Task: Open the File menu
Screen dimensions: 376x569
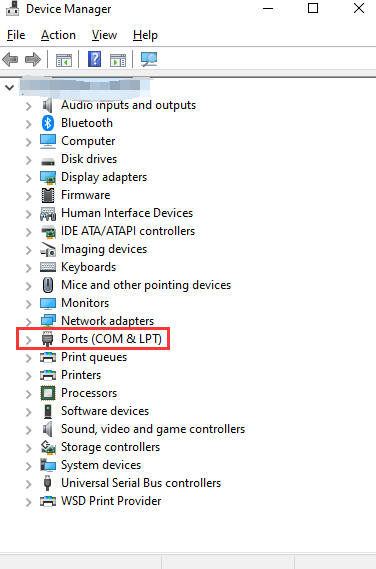Action: [x=16, y=35]
